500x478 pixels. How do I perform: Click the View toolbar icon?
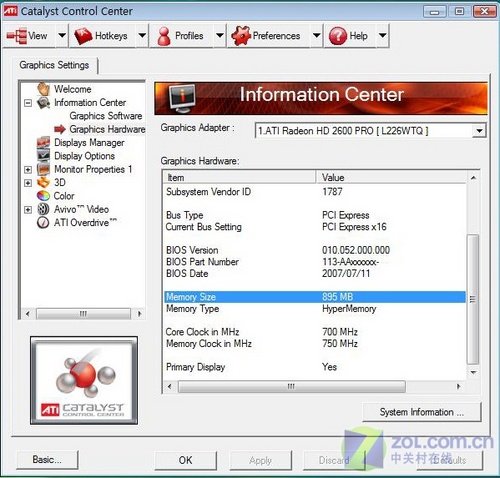17,36
